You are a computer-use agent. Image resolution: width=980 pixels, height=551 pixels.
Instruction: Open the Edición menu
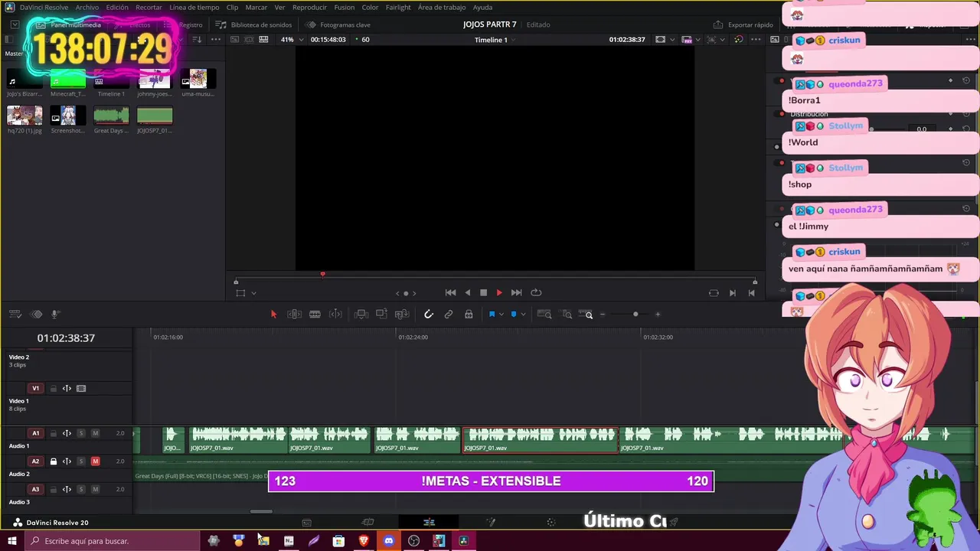117,7
